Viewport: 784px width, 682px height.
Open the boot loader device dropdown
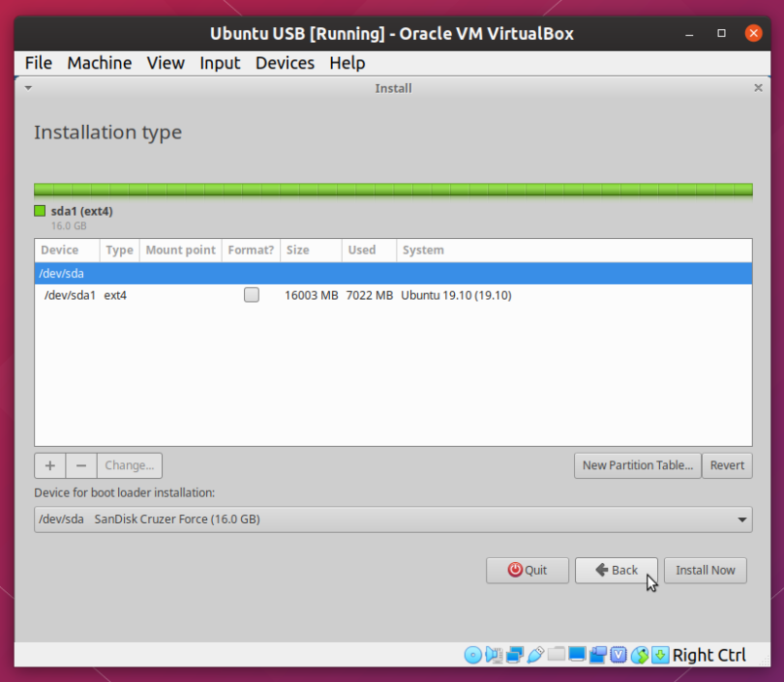(393, 519)
